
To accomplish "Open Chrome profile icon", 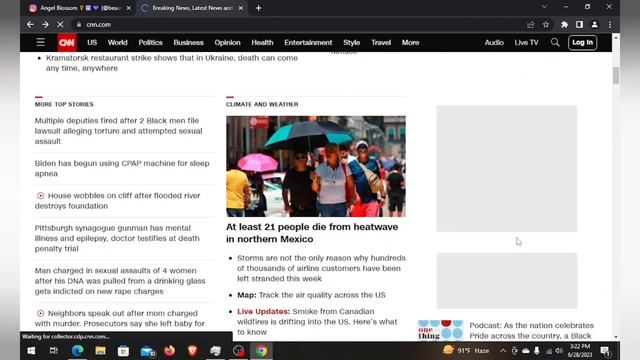I will (x=595, y=24).
